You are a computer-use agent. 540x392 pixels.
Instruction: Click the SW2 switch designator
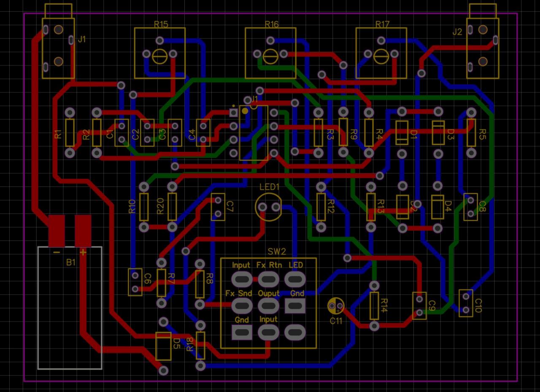pos(277,252)
